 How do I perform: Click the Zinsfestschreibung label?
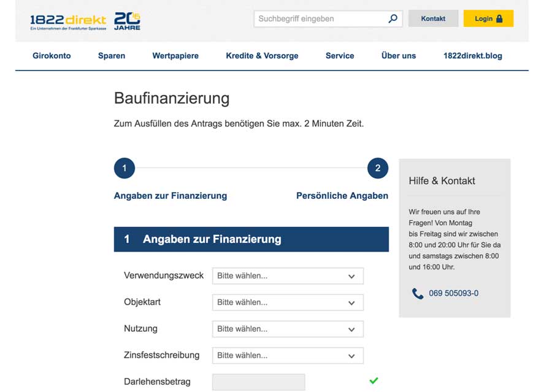pos(161,355)
